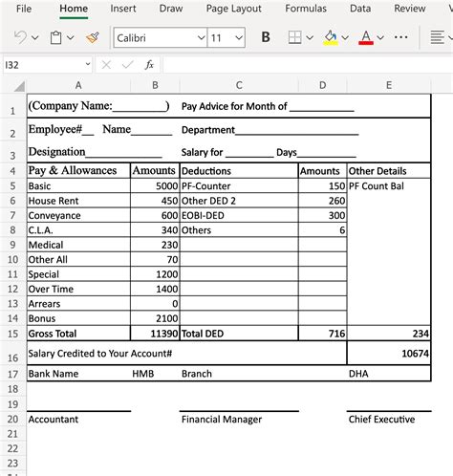
Task: Switch to the Insert tab
Action: (123, 9)
